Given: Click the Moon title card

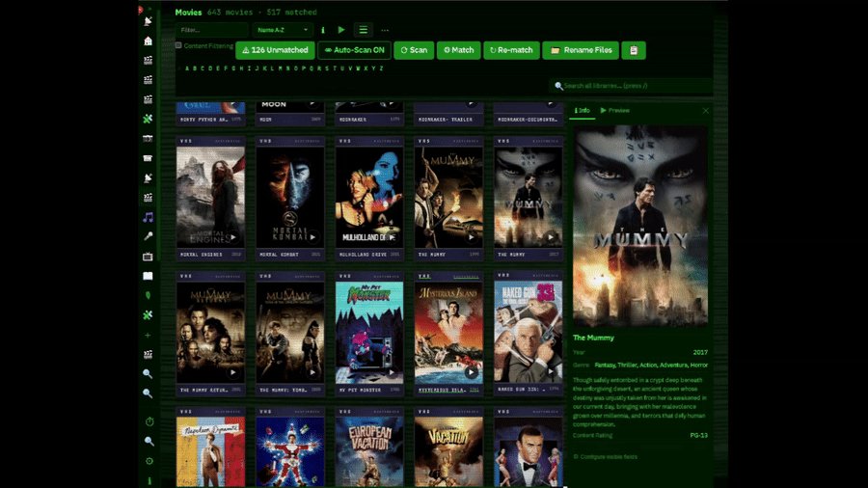Looking at the screenshot, I should click(x=290, y=114).
